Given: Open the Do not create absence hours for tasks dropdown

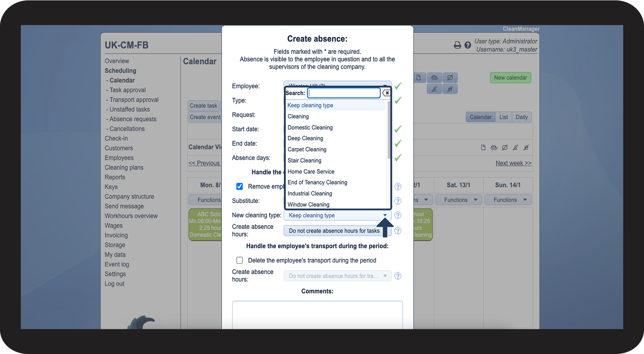Looking at the screenshot, I should (x=337, y=231).
